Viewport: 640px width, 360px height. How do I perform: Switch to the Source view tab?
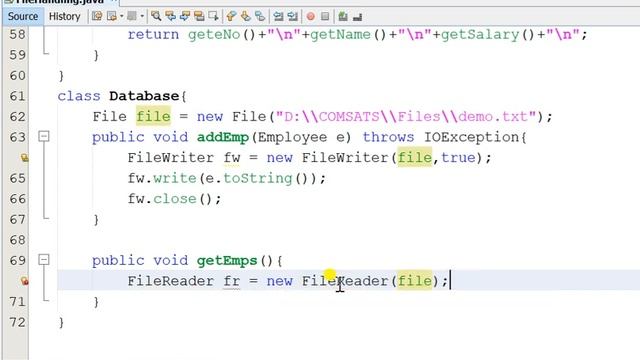pos(22,16)
